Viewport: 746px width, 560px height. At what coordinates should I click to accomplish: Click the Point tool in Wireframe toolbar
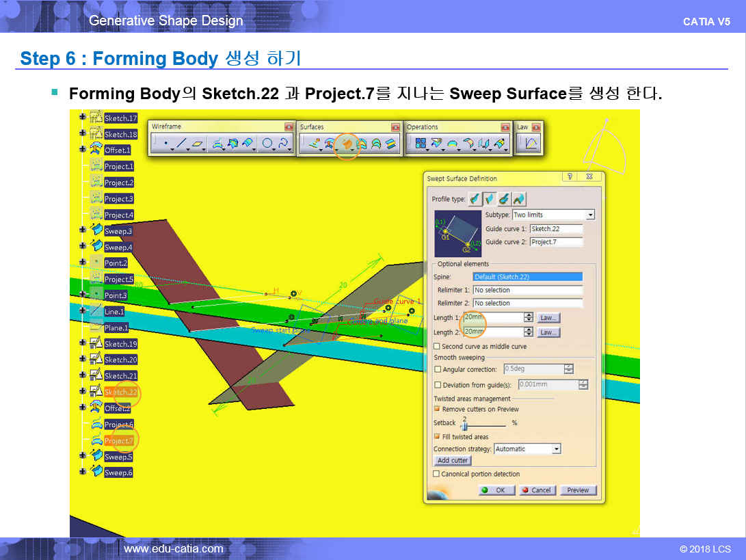point(165,144)
